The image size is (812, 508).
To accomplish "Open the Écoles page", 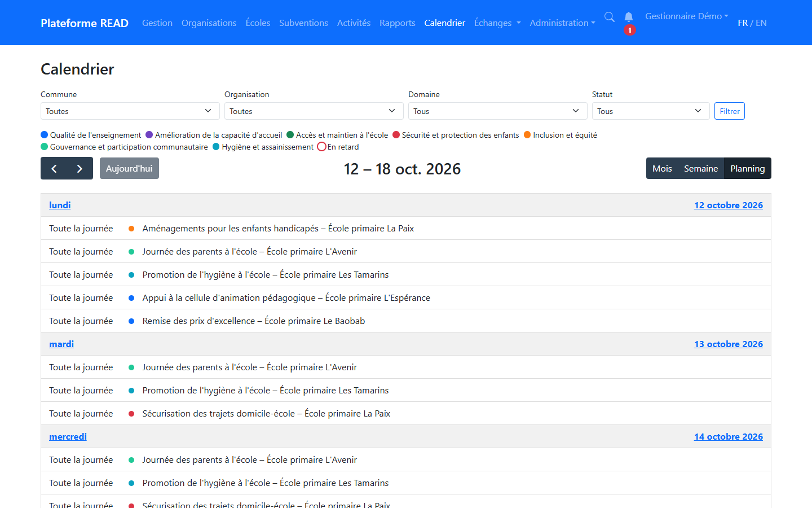I will pos(258,23).
